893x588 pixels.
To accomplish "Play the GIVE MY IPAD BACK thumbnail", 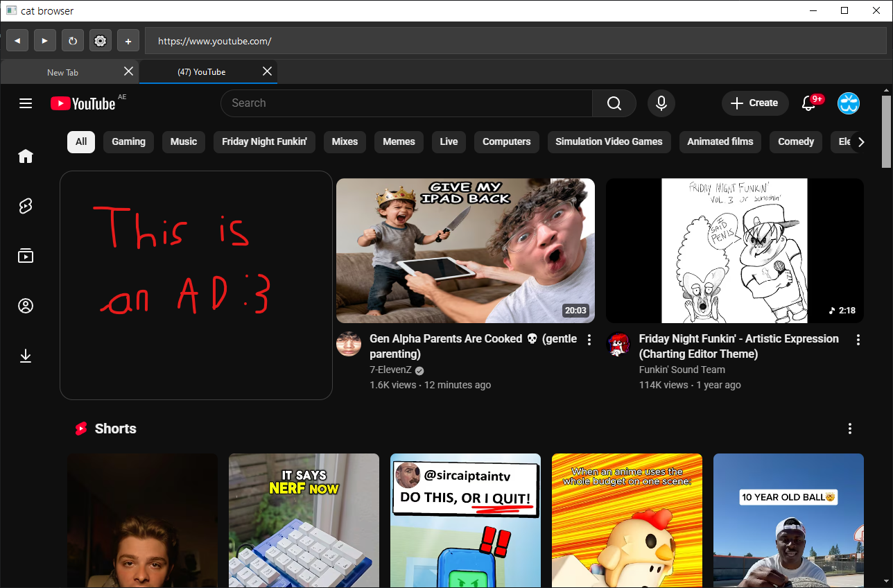I will pos(465,250).
